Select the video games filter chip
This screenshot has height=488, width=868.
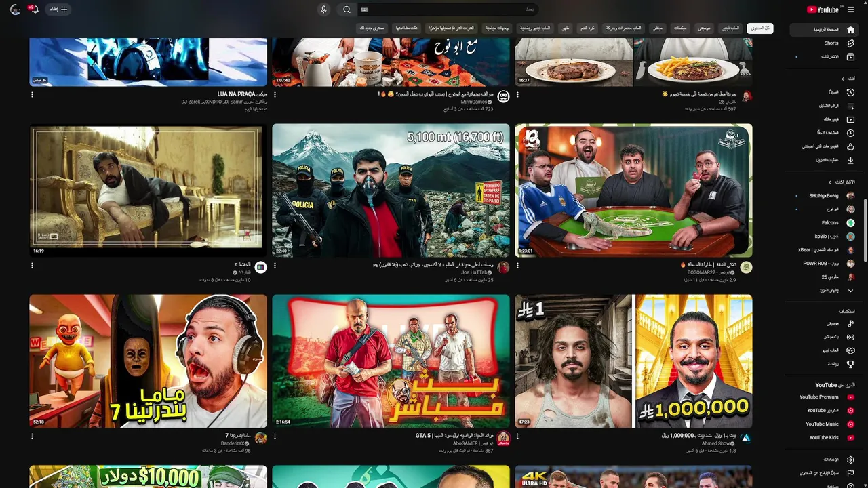[730, 28]
